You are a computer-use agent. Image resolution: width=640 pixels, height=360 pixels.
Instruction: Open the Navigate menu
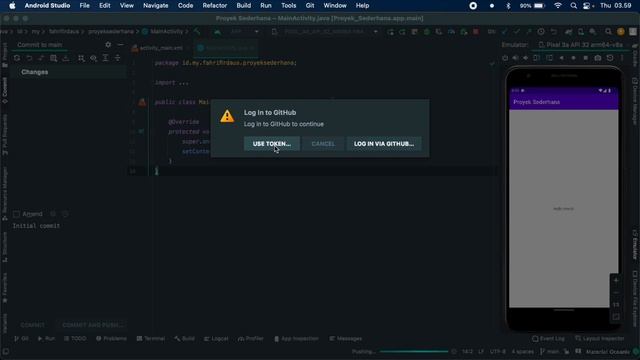point(156,6)
